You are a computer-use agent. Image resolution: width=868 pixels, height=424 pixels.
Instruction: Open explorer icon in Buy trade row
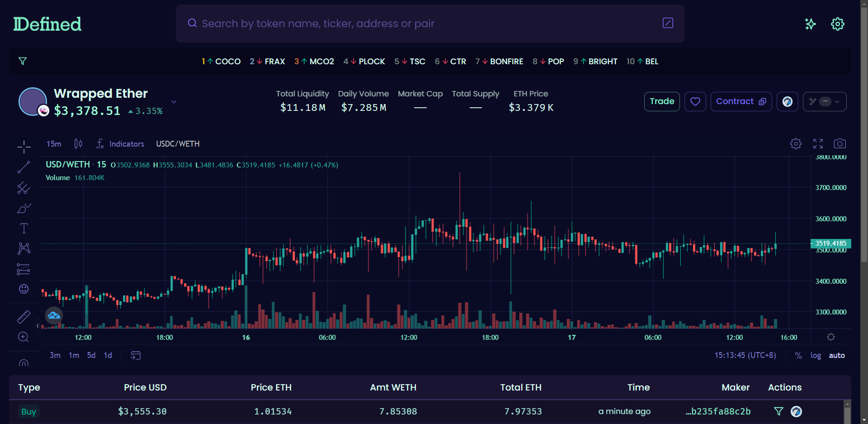(x=796, y=411)
